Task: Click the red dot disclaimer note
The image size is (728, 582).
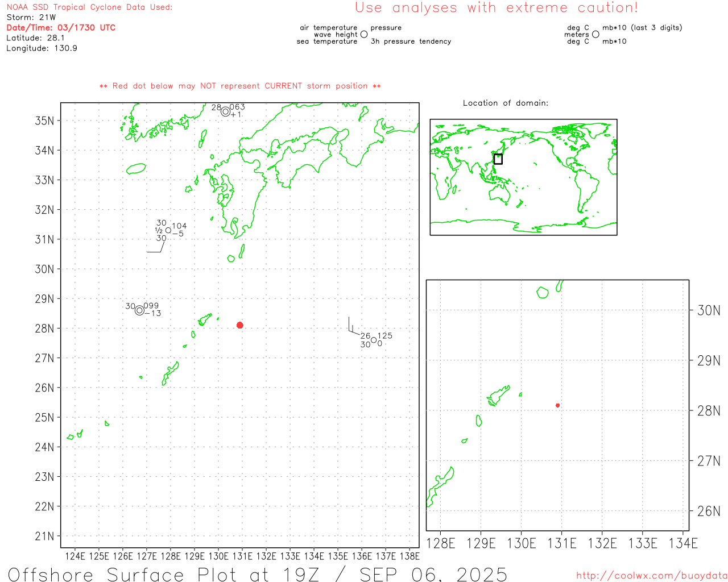Action: [x=240, y=86]
